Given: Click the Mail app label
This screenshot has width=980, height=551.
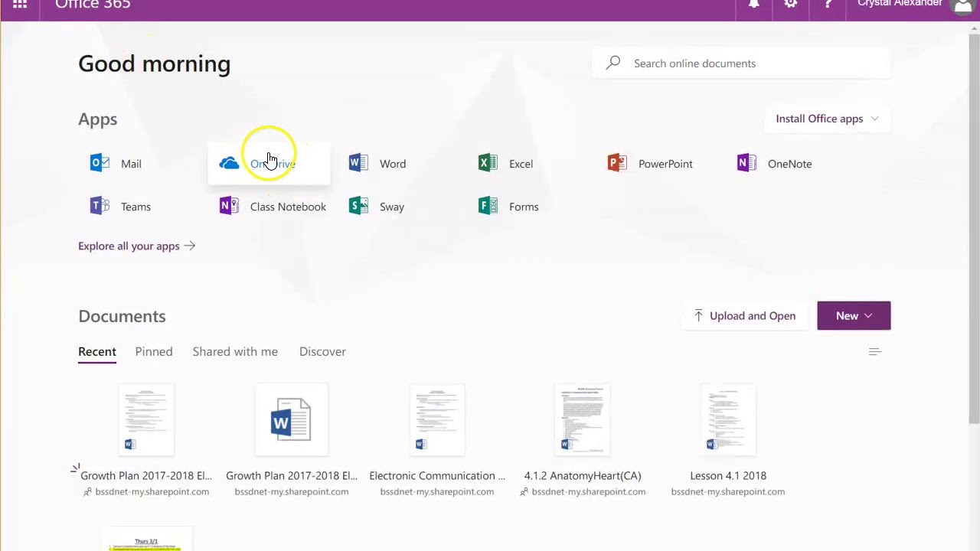Looking at the screenshot, I should click(131, 164).
